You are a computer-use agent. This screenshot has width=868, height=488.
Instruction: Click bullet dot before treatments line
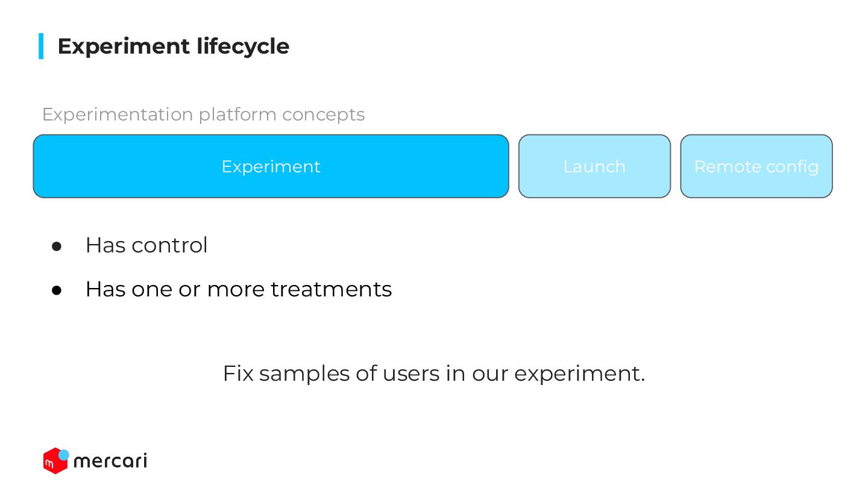coord(57,290)
